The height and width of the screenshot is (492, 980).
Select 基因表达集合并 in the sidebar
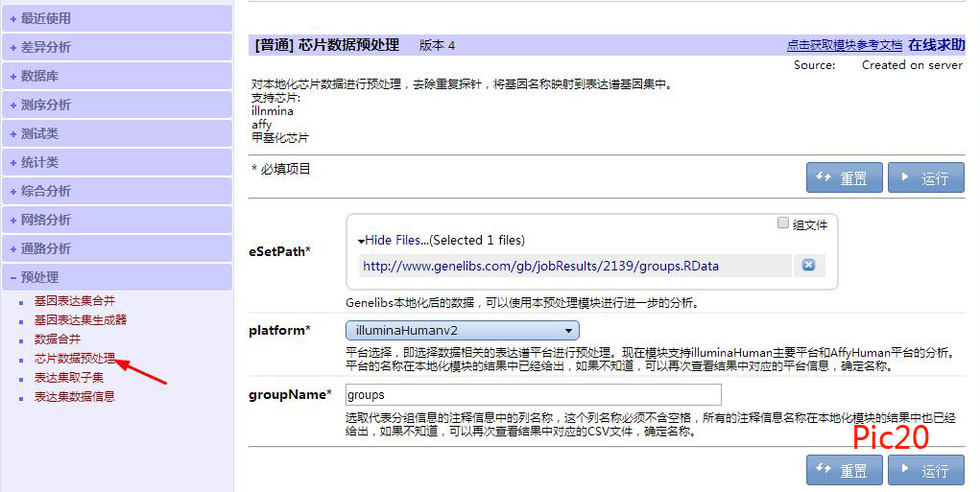[x=74, y=301]
